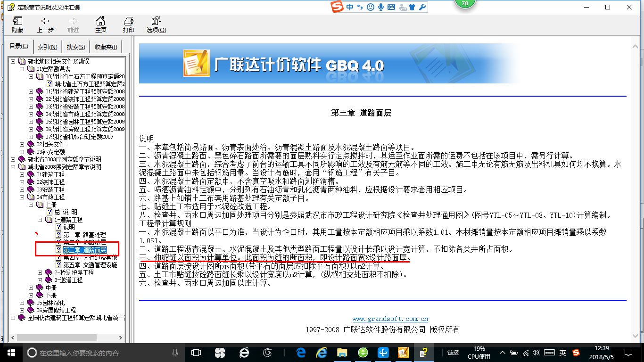Screen dimensions: 644x362
Task: Select 3-隧道工程 in the tree
Action: [68, 280]
